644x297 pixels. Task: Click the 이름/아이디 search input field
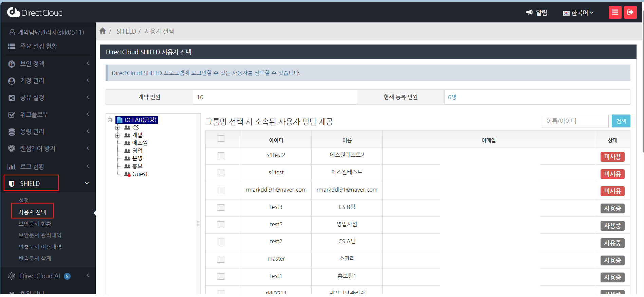[574, 121]
